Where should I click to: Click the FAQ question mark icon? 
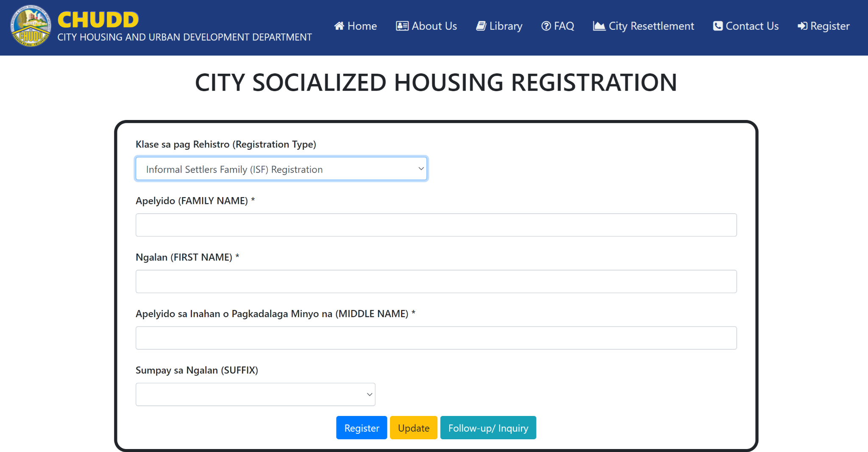(546, 26)
